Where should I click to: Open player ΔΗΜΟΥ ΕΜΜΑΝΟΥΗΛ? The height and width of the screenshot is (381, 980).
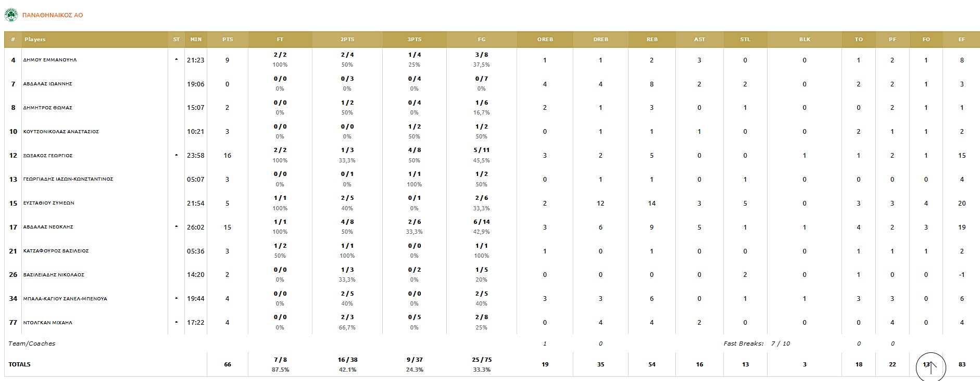pos(50,60)
